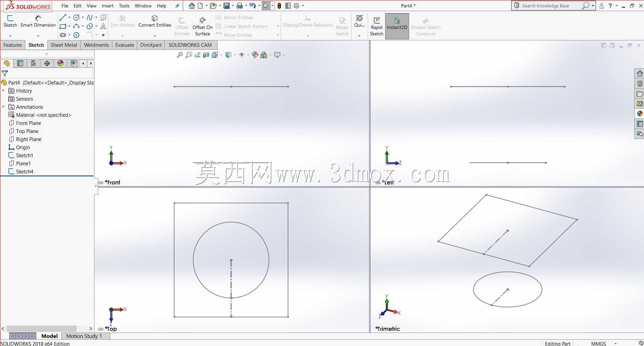Select the Circle sketch tool
The image size is (644, 346).
tap(76, 18)
